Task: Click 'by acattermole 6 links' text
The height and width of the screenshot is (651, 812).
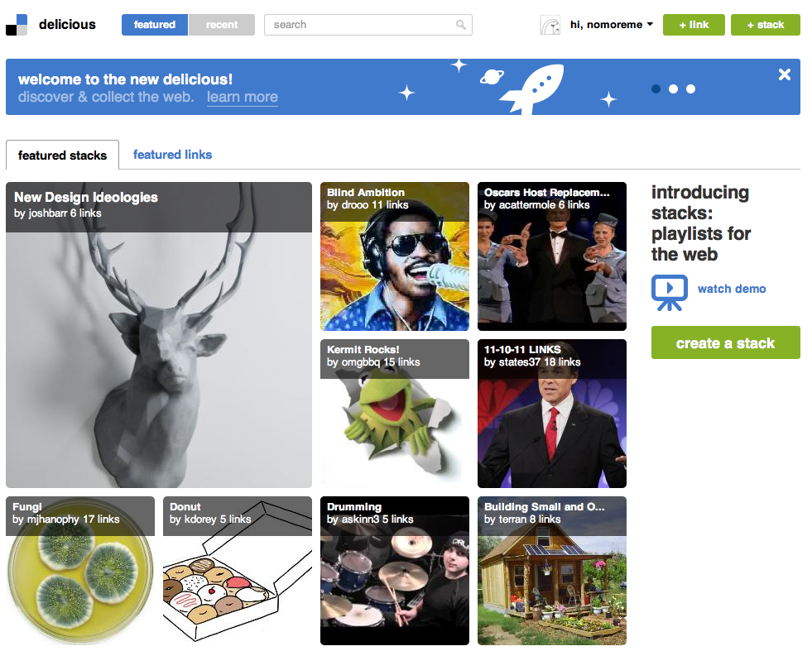Action: coord(537,205)
